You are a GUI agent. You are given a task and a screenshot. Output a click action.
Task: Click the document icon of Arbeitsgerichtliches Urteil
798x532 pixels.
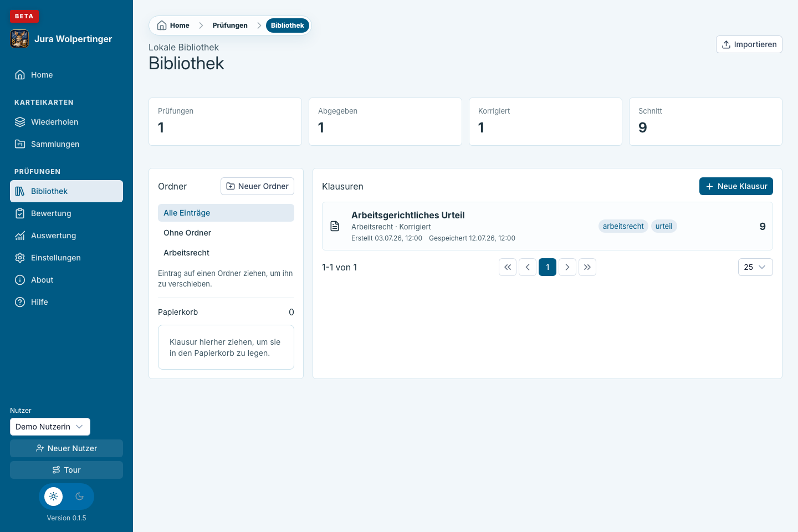pyautogui.click(x=335, y=226)
